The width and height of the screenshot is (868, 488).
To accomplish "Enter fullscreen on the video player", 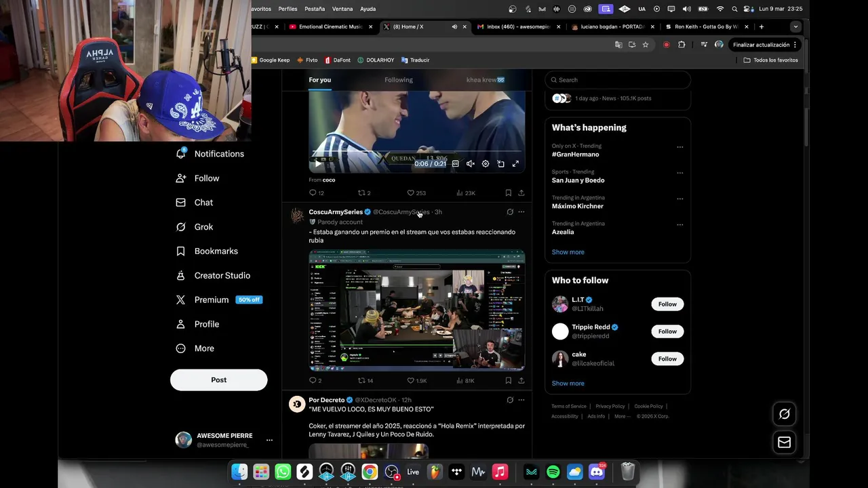I will point(515,163).
